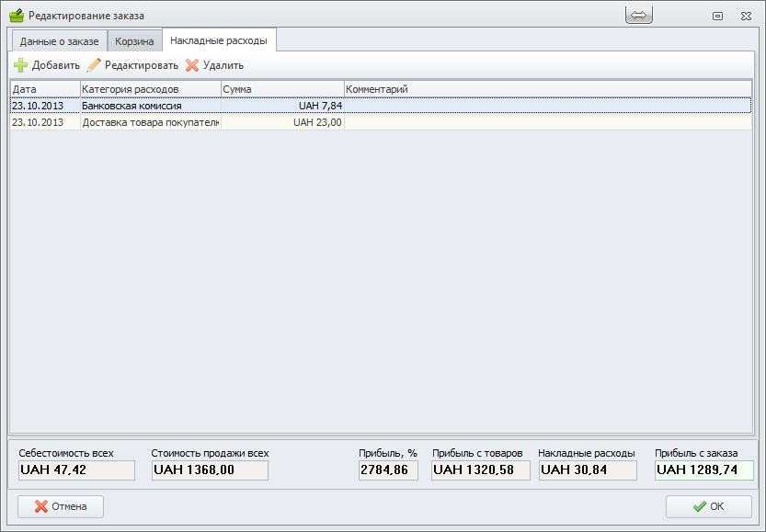Viewport: 766px width, 532px height.
Task: Confirm with the OK button
Action: (708, 506)
